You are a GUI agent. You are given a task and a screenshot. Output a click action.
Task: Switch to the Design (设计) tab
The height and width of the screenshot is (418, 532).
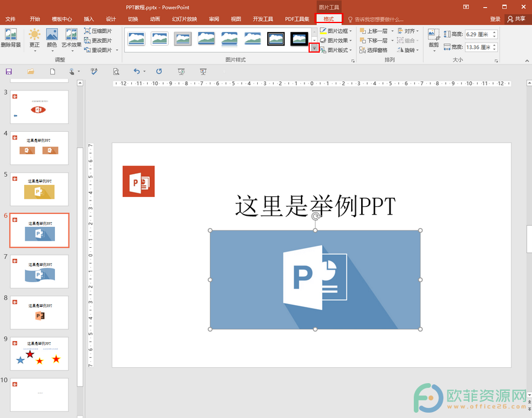tap(111, 19)
